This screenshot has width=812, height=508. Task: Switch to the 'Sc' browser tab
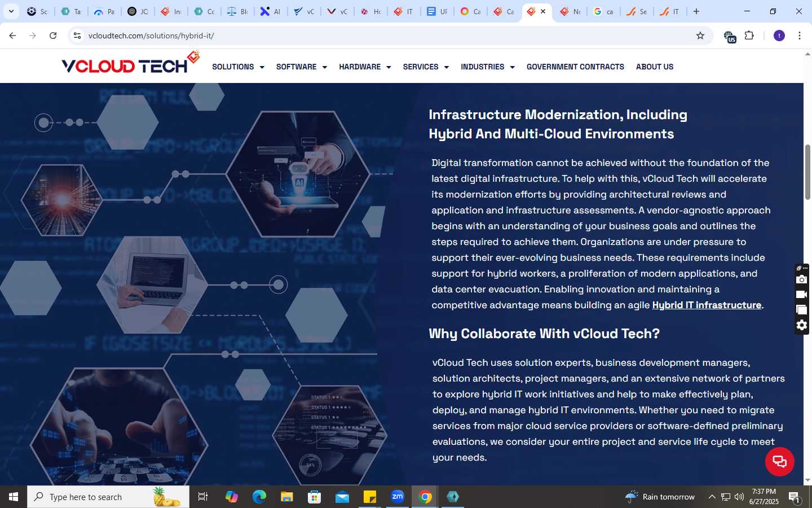(38, 11)
